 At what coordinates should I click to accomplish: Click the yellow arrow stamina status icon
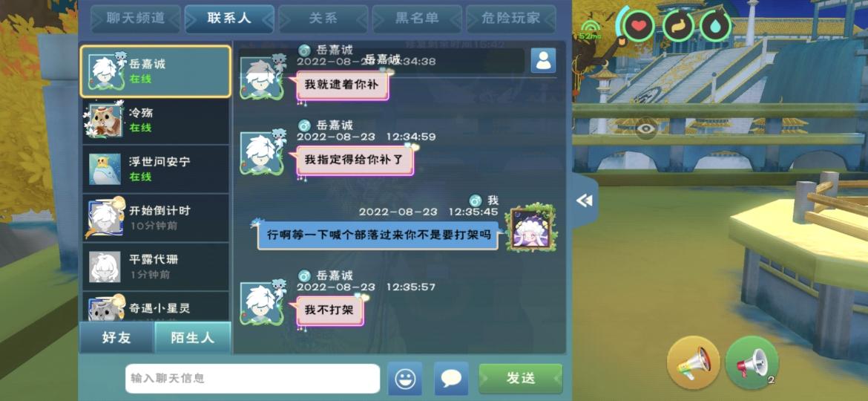point(677,26)
